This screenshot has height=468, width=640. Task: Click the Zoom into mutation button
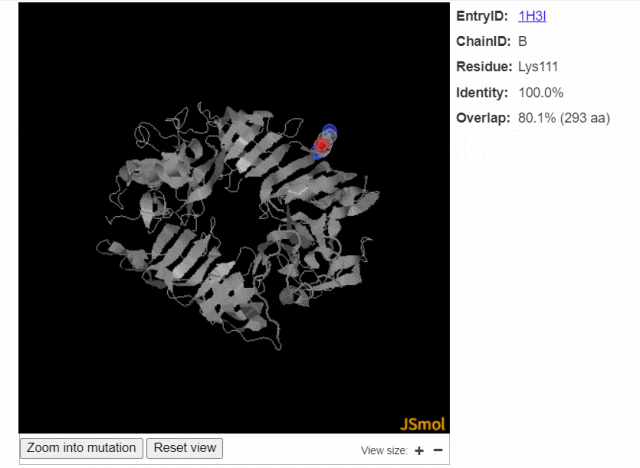click(x=81, y=448)
